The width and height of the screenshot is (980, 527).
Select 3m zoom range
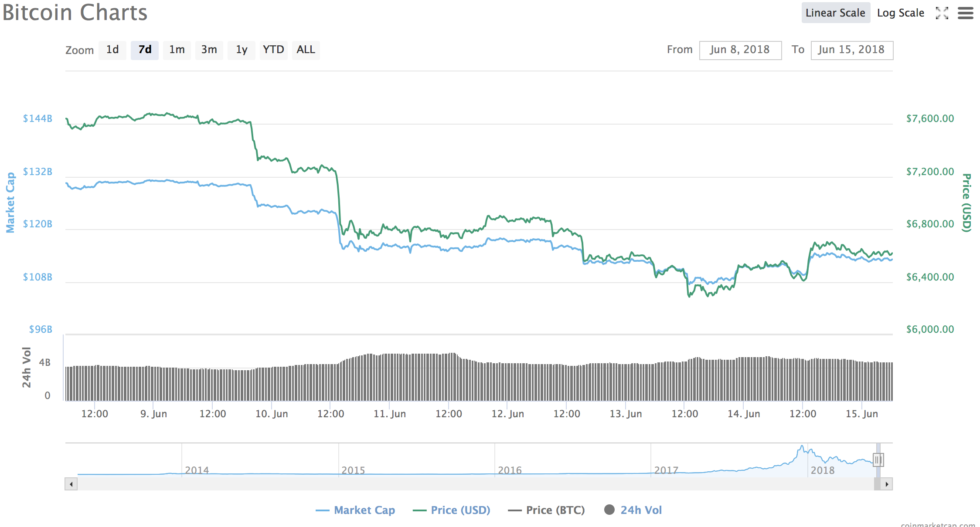(209, 50)
